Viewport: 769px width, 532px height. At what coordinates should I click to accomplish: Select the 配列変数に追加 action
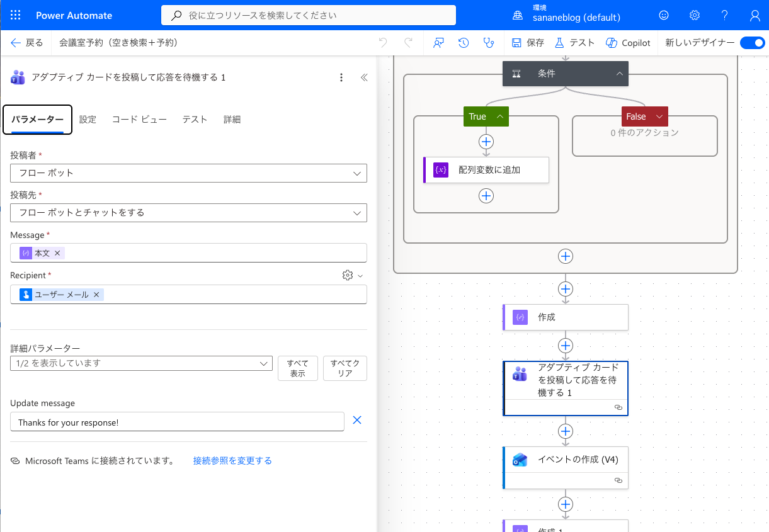point(486,170)
